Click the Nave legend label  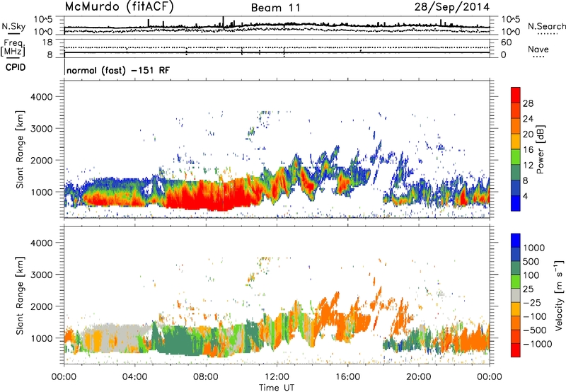(x=538, y=49)
